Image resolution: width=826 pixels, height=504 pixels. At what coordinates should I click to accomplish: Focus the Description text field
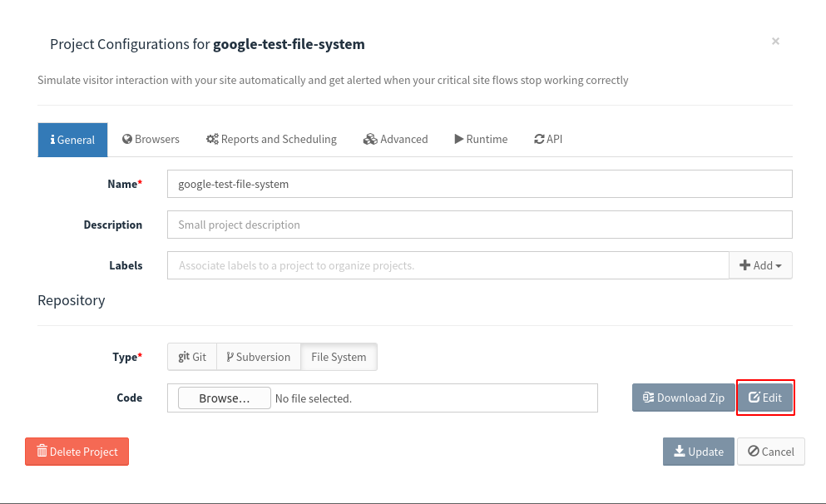(x=479, y=225)
